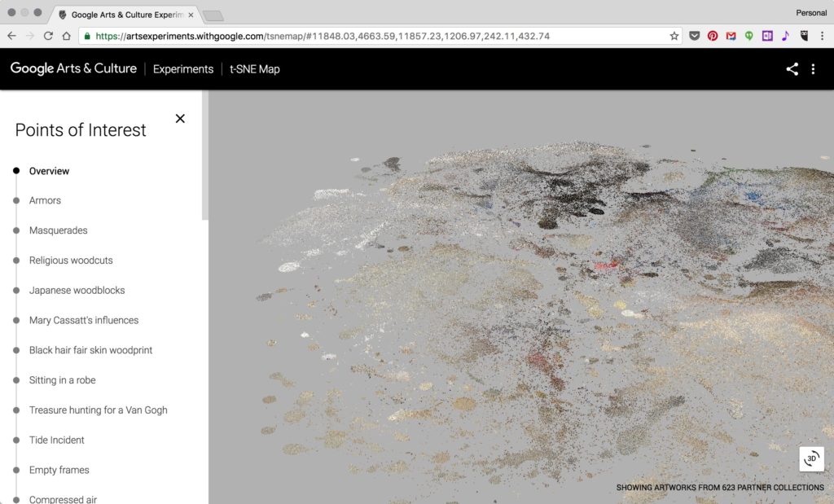Open the three-dot more options menu
This screenshot has height=504, width=834.
click(813, 69)
